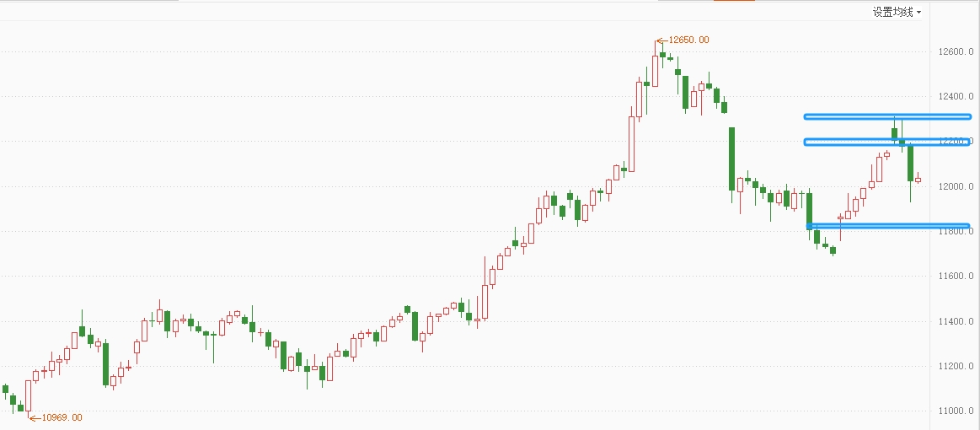Click the 11600.0 price axis label
The height and width of the screenshot is (430, 980).
tap(958, 276)
